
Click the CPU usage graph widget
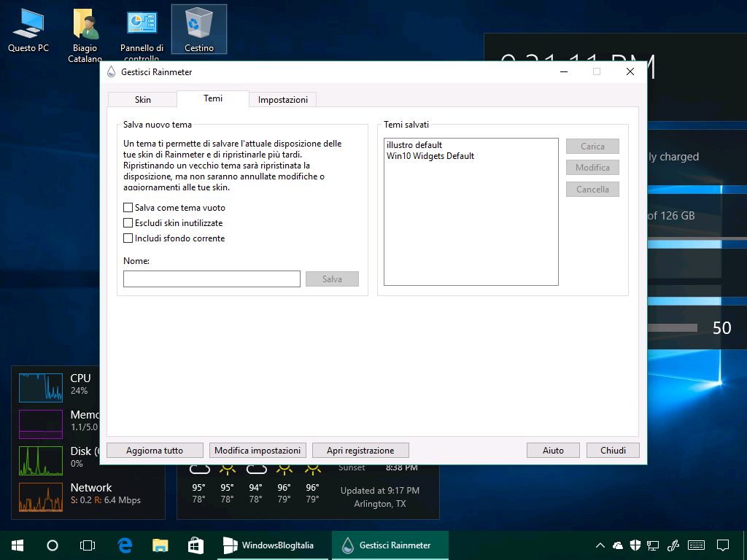point(41,388)
